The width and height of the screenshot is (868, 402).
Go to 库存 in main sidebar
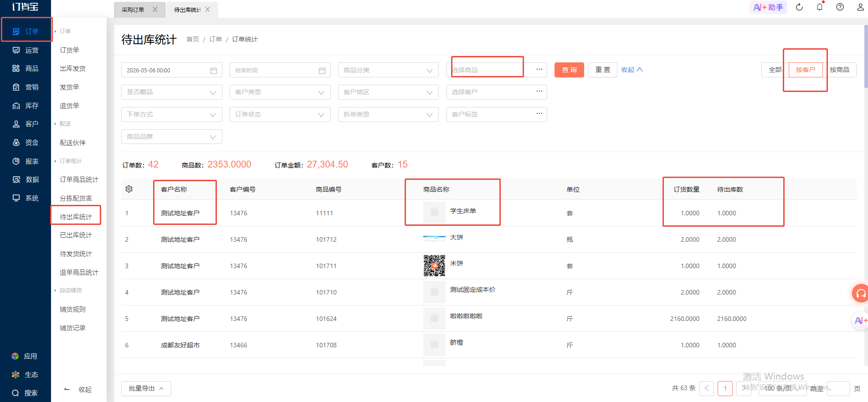click(26, 106)
